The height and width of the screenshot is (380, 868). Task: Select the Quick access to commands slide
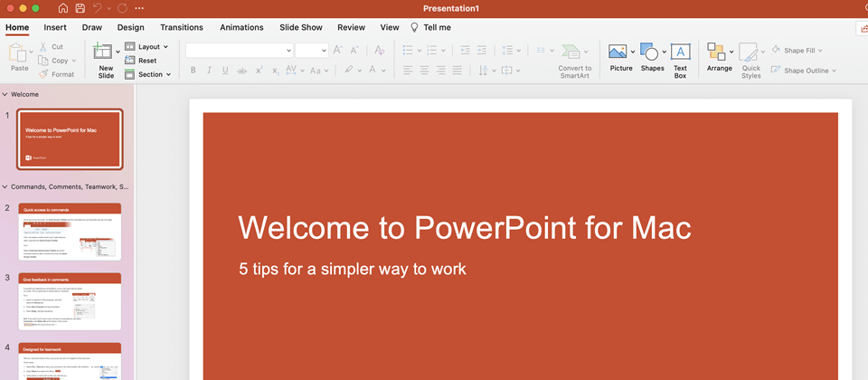pyautogui.click(x=70, y=232)
